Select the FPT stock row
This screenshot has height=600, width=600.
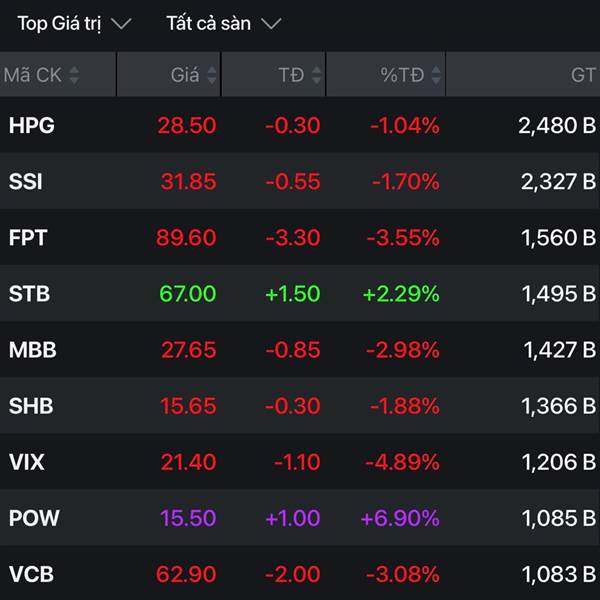300,237
